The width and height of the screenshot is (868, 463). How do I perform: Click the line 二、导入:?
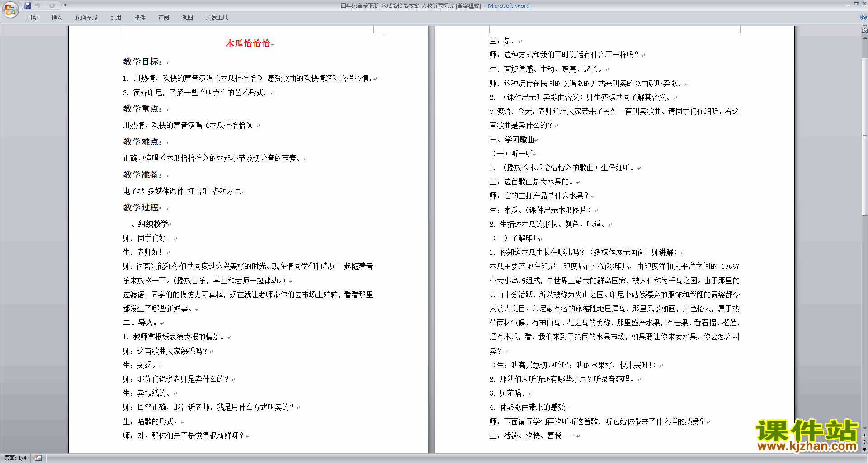(140, 323)
